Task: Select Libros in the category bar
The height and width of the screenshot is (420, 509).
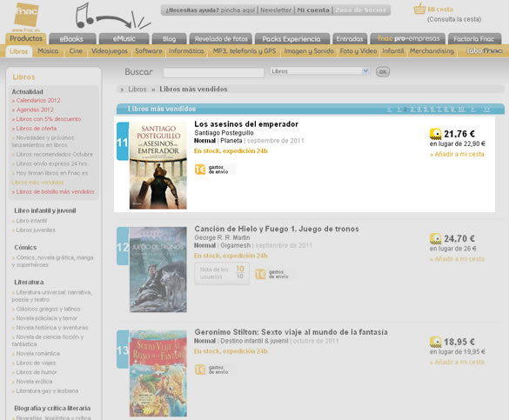Action: (19, 51)
